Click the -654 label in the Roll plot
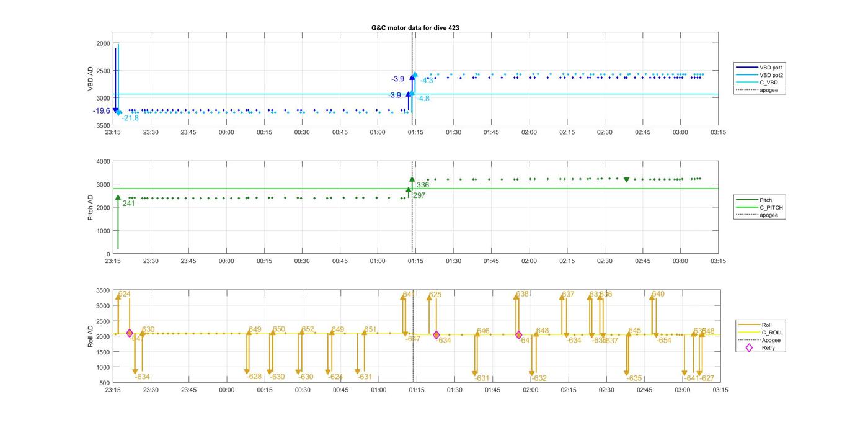Viewport: 868px width, 430px height. tap(663, 340)
